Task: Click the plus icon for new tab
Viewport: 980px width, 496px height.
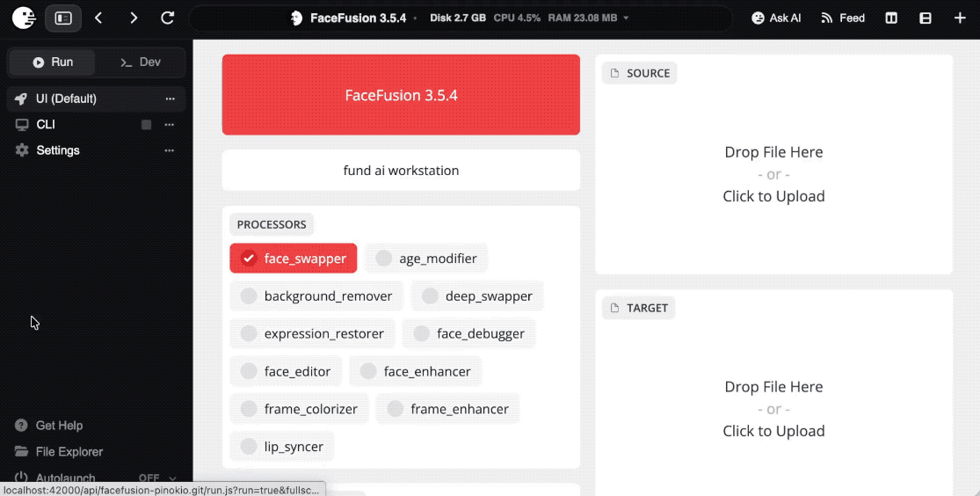Action: click(x=960, y=18)
